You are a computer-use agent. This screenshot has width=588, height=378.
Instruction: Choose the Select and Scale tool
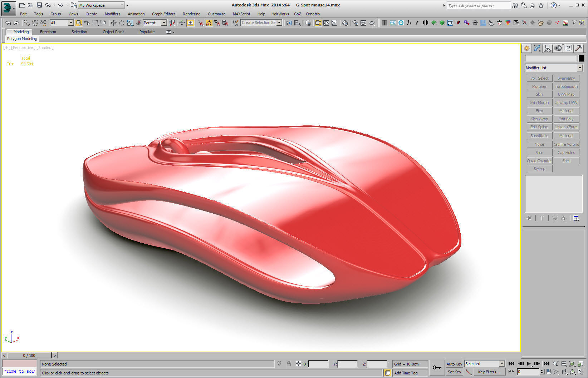tap(130, 23)
